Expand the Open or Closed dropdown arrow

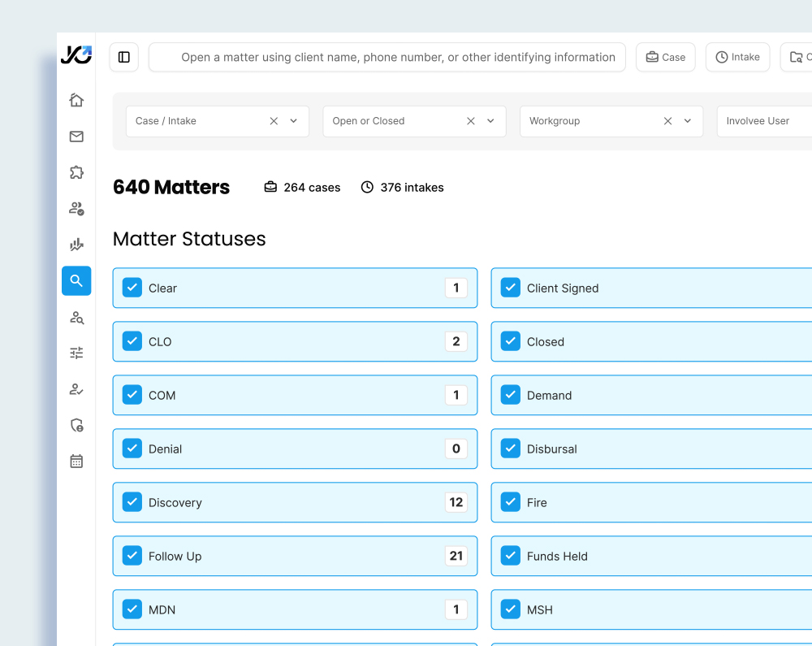click(x=490, y=121)
